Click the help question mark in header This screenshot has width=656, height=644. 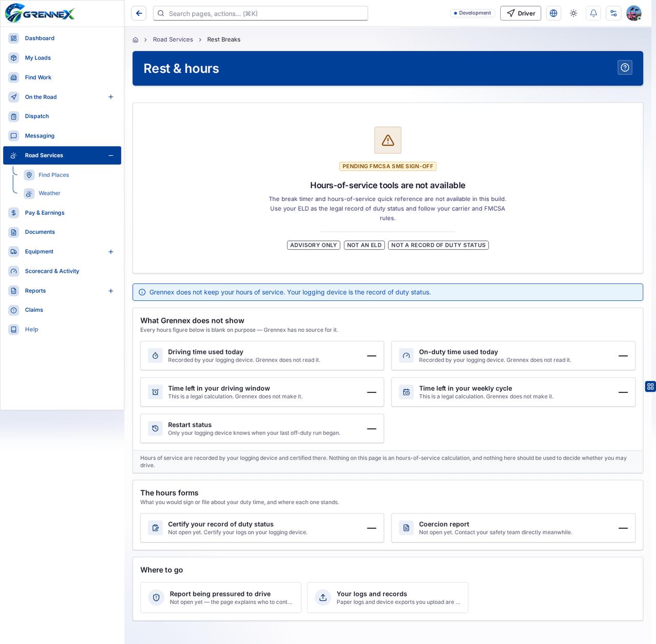(x=625, y=68)
